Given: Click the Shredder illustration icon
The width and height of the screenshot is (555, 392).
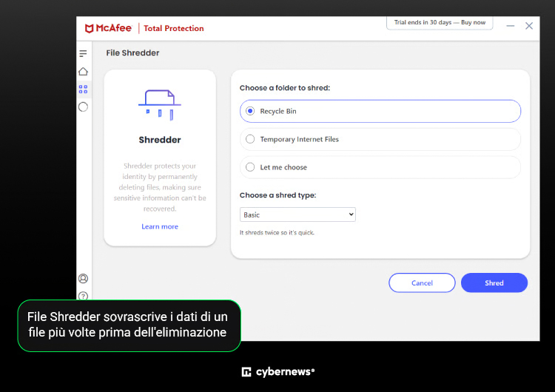Looking at the screenshot, I should pyautogui.click(x=160, y=105).
